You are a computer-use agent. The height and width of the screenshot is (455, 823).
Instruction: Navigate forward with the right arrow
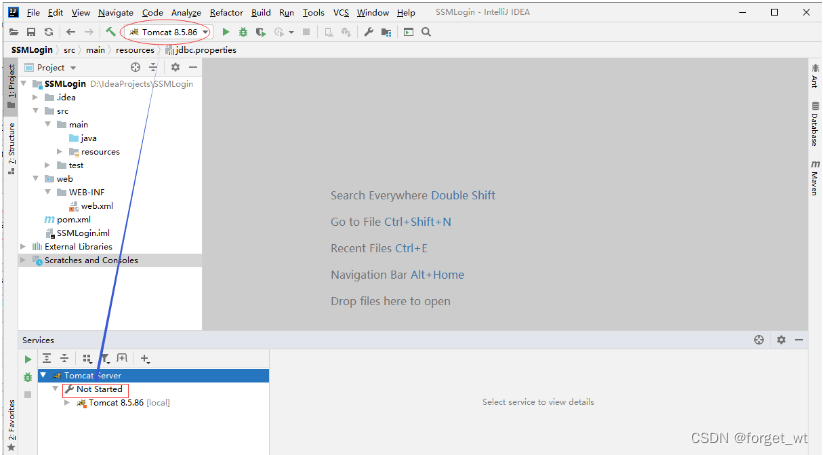point(89,32)
